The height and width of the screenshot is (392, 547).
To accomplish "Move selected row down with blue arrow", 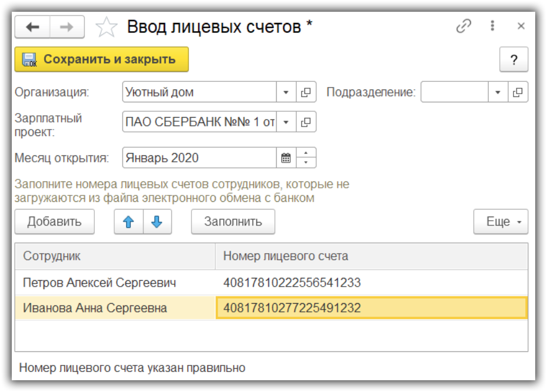I will point(157,222).
